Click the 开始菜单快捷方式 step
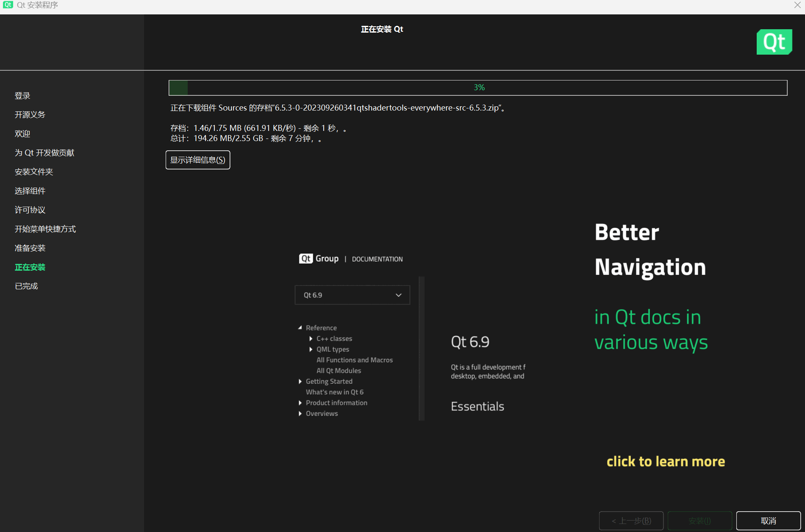 (45, 229)
